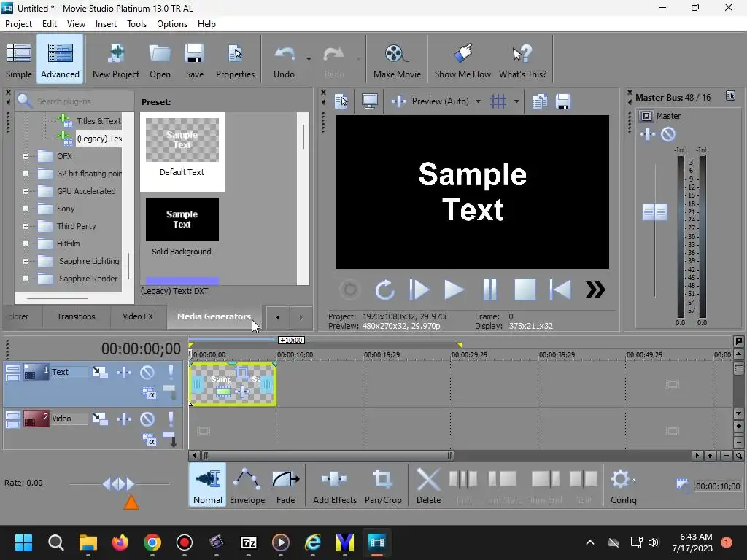Select the Envelope edit tool
The height and width of the screenshot is (560, 747).
[247, 486]
